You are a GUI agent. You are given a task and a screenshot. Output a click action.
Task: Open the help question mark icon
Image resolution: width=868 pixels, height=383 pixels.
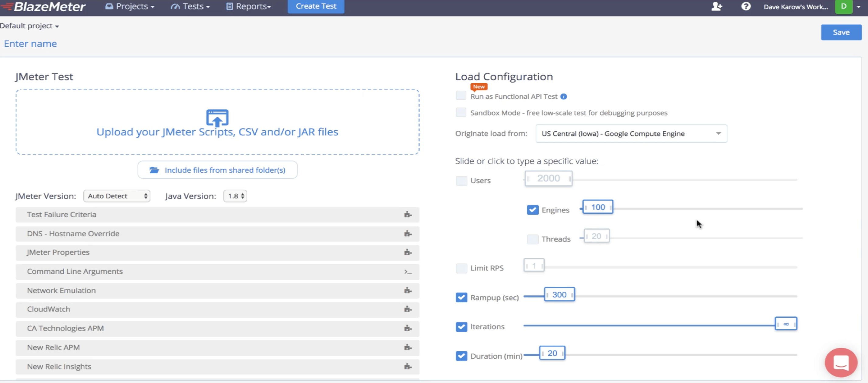pyautogui.click(x=746, y=6)
